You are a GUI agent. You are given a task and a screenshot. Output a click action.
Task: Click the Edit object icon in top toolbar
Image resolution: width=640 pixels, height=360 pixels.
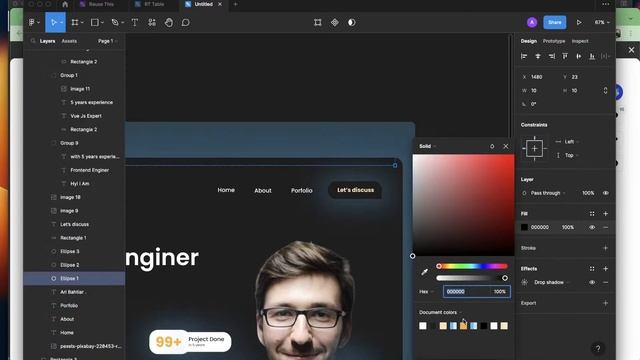[318, 22]
